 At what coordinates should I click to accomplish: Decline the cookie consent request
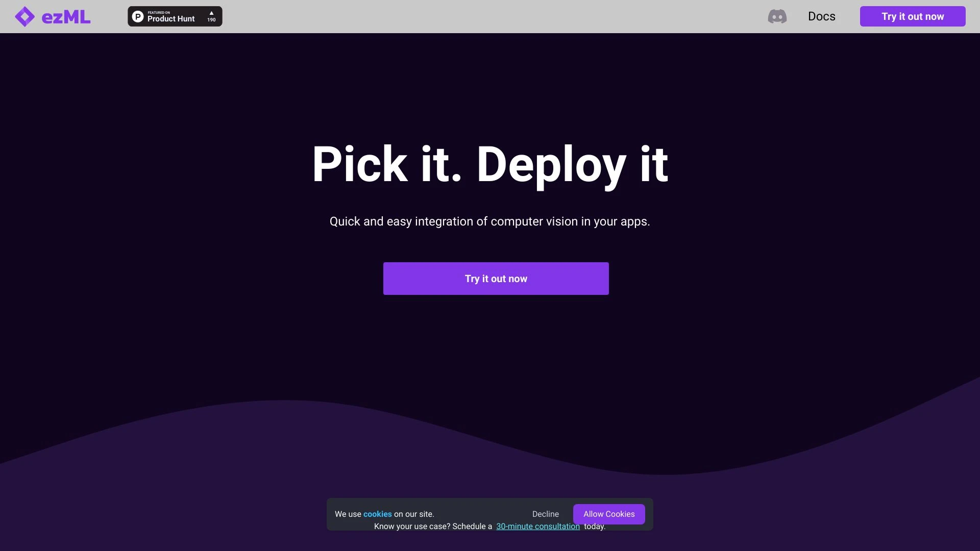click(545, 514)
